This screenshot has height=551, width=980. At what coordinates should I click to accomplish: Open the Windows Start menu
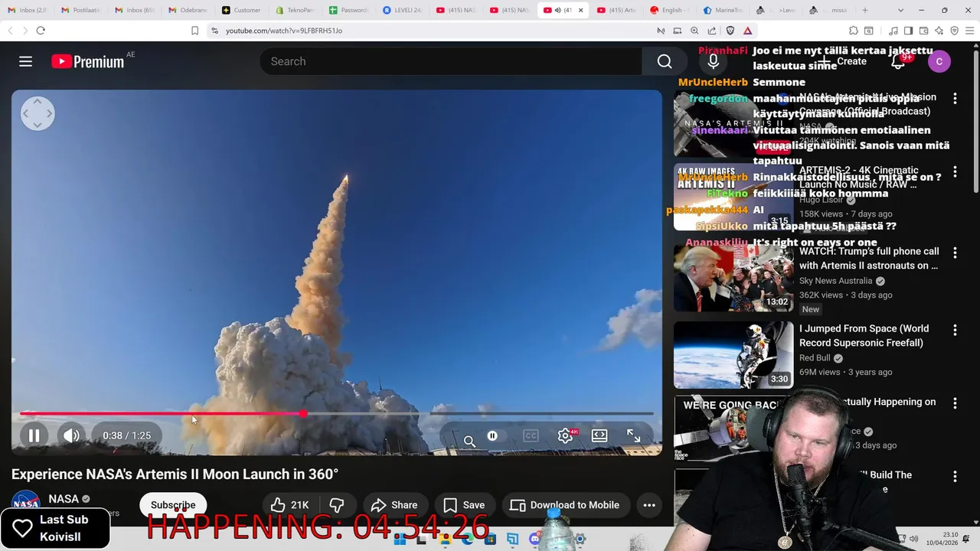tap(400, 540)
